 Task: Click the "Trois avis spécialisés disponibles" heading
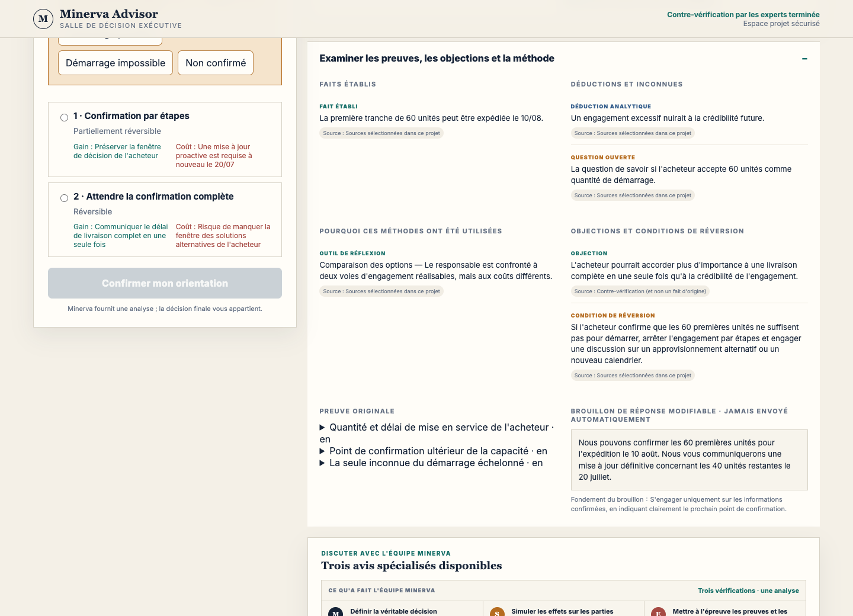tap(411, 566)
